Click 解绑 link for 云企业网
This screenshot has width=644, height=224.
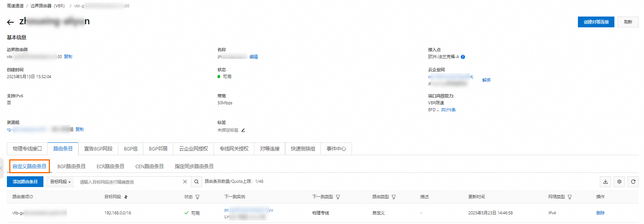coord(486,80)
